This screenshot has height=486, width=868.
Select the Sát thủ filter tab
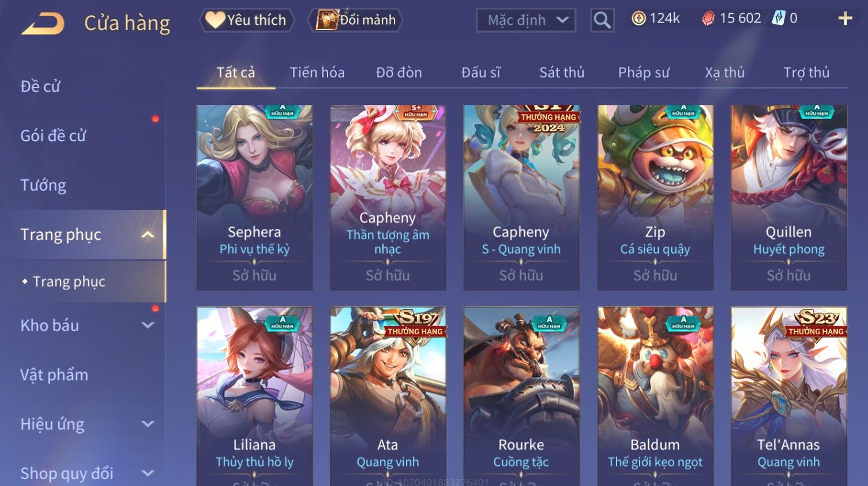pyautogui.click(x=562, y=73)
